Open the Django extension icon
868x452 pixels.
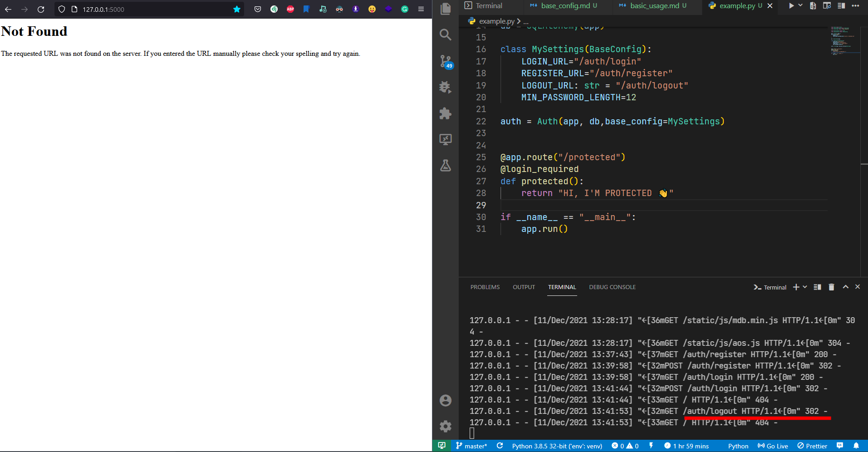274,9
